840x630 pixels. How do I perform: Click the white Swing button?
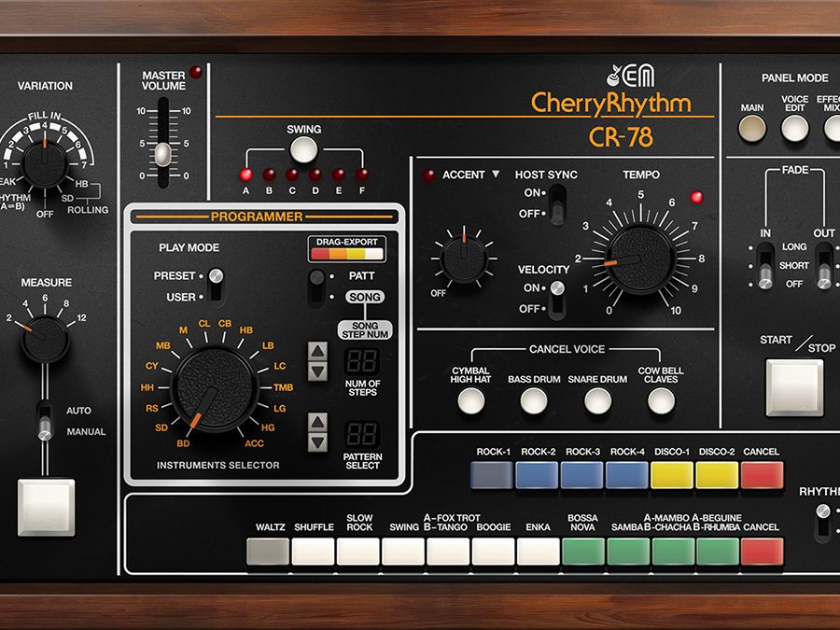tap(303, 149)
